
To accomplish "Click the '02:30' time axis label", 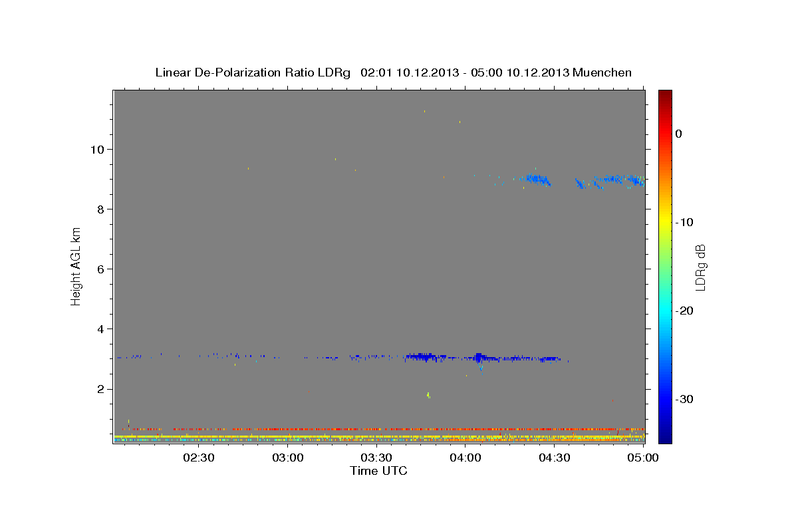I will [198, 458].
